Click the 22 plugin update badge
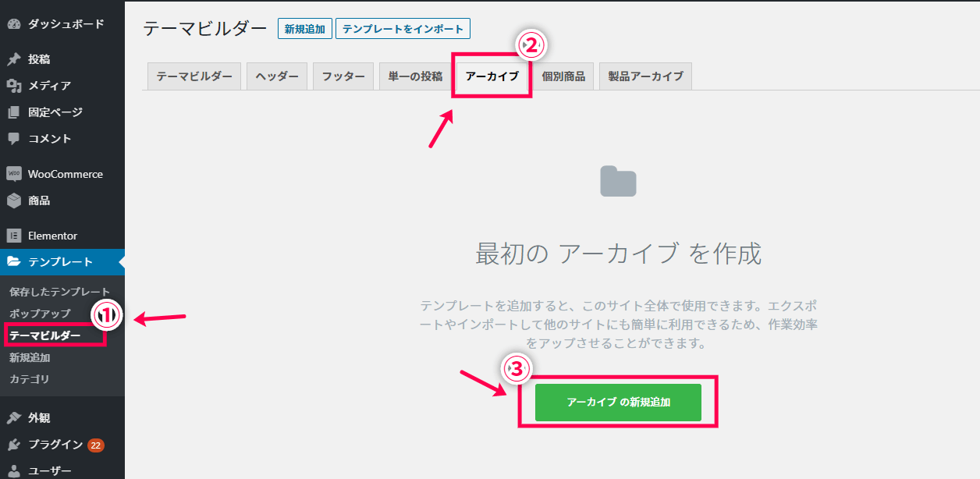This screenshot has height=479, width=980. [x=96, y=445]
